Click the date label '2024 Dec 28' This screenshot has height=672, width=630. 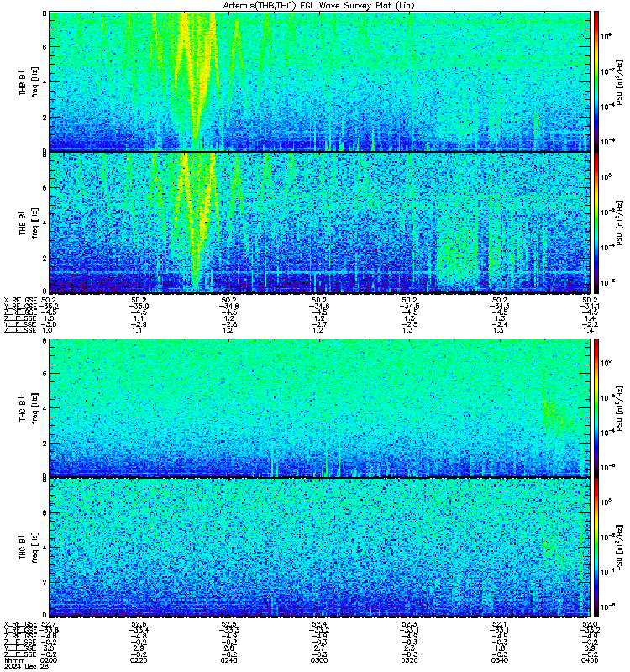[x=27, y=666]
